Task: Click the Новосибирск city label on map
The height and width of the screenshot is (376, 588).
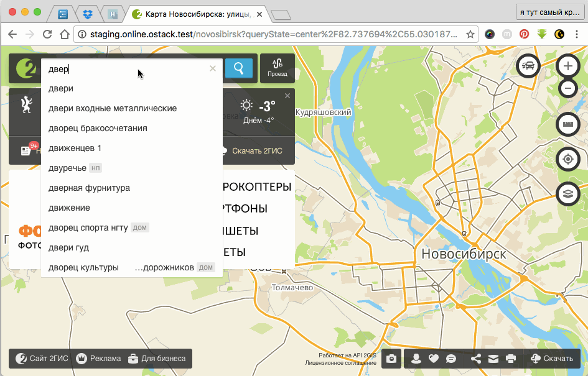Action: tap(464, 254)
